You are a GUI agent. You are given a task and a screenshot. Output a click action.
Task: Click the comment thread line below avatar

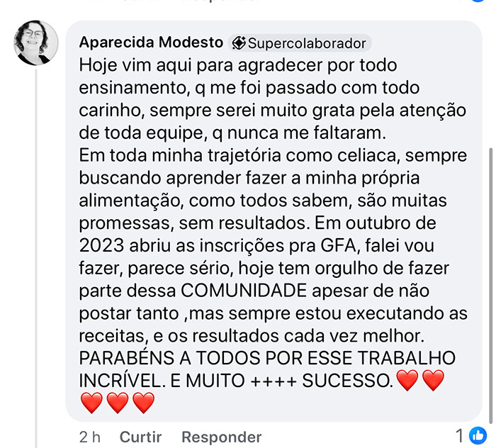click(x=36, y=259)
